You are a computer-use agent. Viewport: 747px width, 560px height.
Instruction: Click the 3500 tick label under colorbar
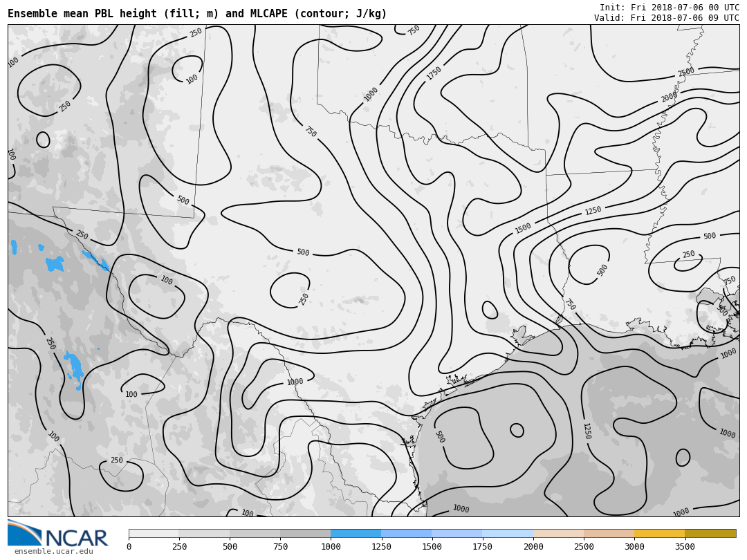tap(685, 548)
